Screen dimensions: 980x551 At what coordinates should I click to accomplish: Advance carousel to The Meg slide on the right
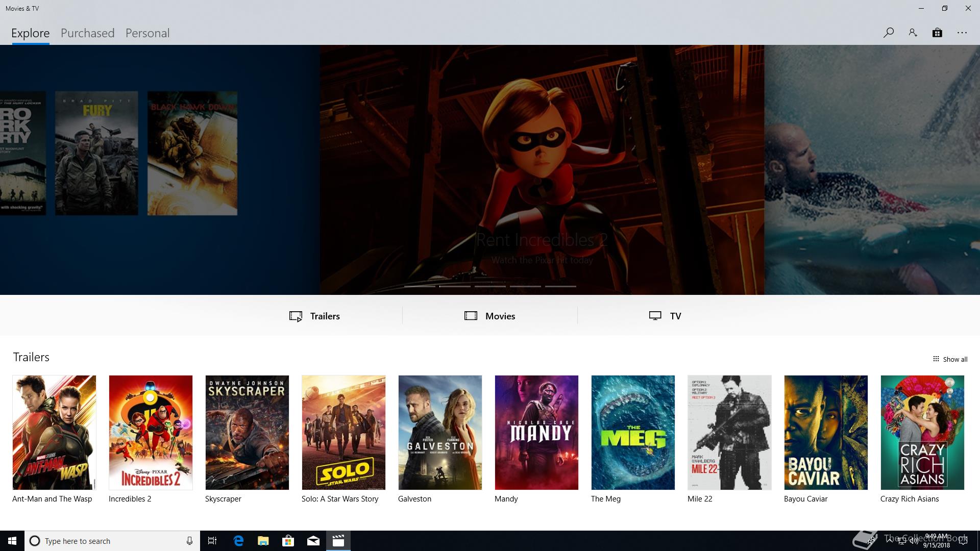click(872, 169)
